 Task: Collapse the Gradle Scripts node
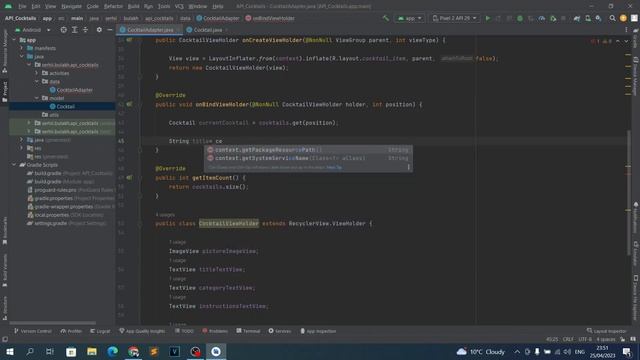pos(14,165)
